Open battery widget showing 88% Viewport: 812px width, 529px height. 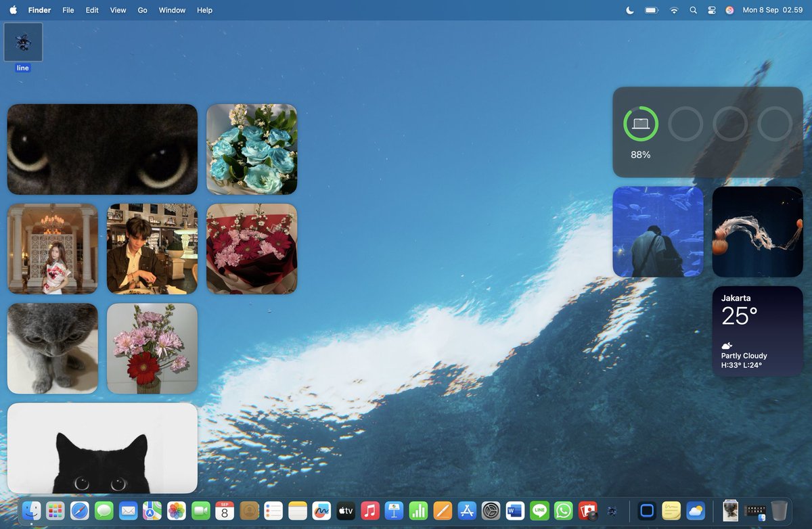[708, 132]
